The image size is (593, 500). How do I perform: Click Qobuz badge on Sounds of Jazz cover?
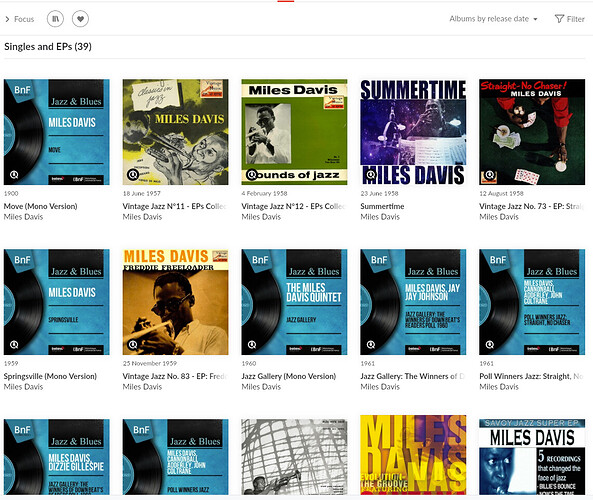tap(251, 175)
